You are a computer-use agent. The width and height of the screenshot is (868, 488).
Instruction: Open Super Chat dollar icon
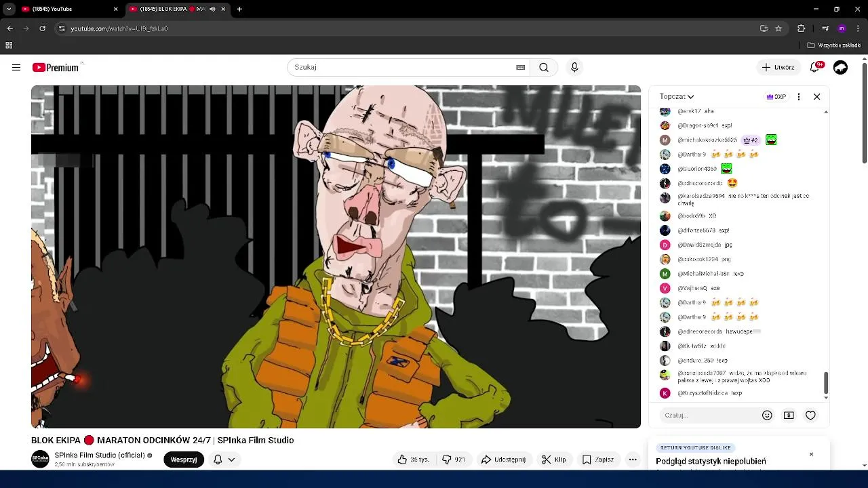[789, 415]
